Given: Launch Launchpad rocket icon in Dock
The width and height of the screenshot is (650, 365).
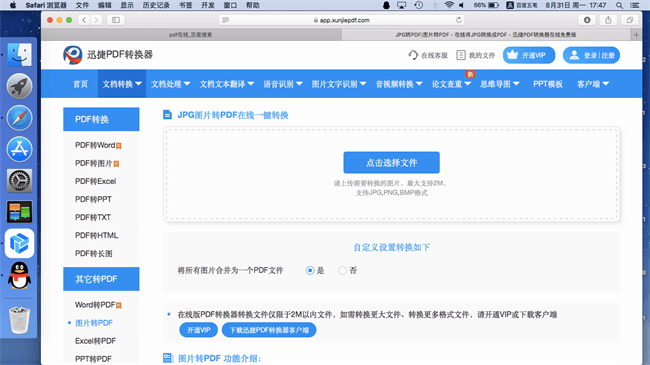Looking at the screenshot, I should (19, 86).
